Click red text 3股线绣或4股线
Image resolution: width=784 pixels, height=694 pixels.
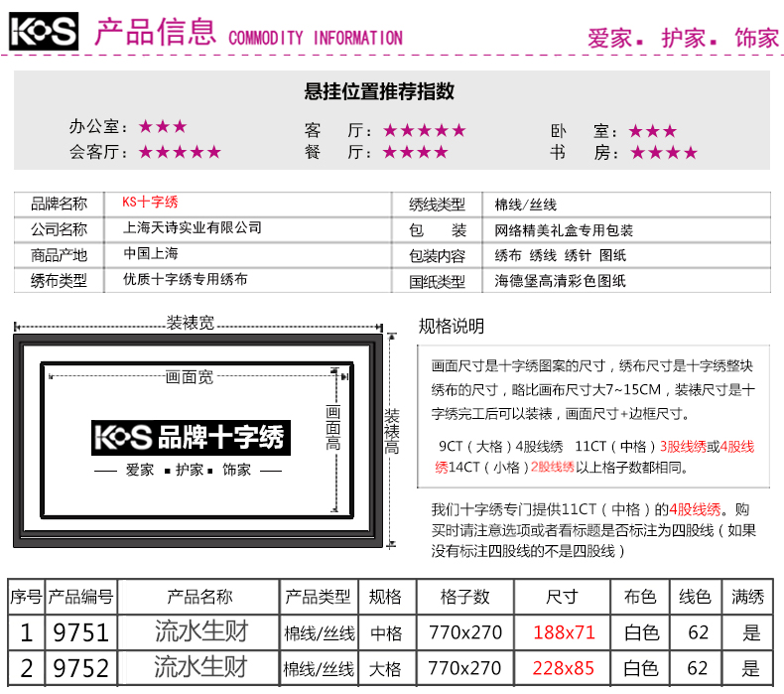point(707,447)
